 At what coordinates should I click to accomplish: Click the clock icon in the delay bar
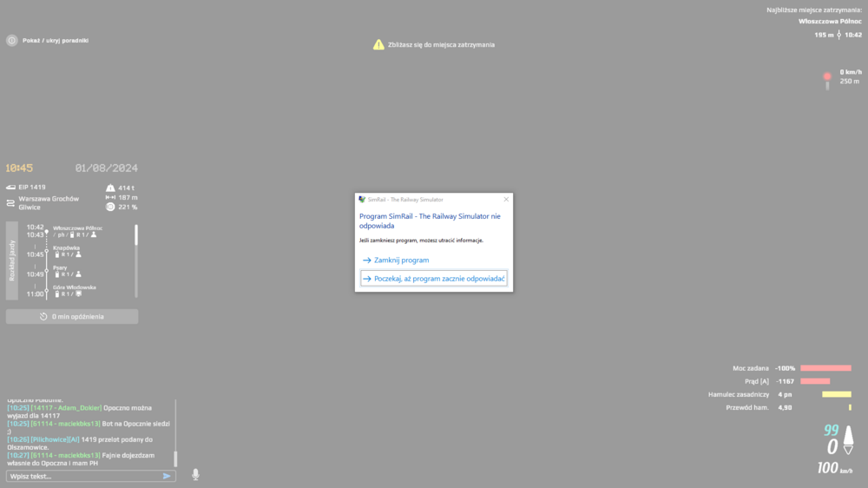(43, 317)
